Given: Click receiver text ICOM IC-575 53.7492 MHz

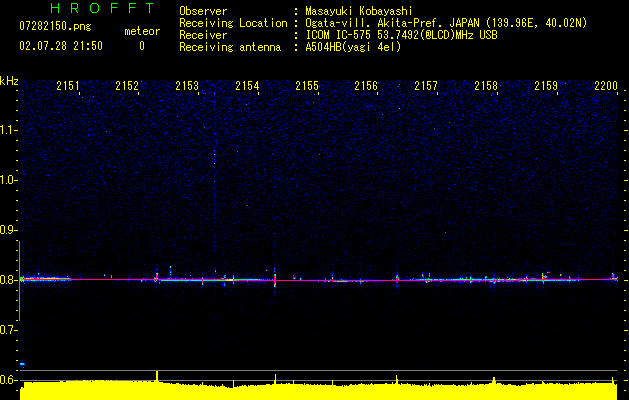Looking at the screenshot, I should tap(401, 35).
